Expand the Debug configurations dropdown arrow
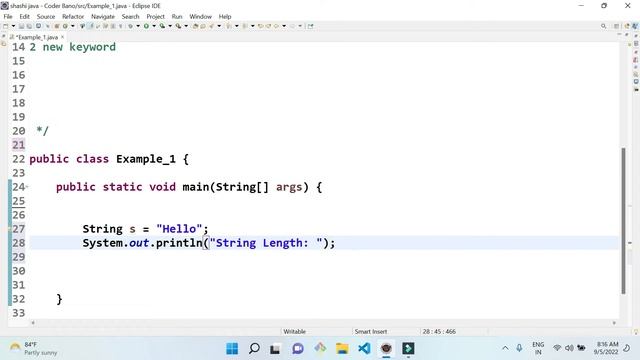This screenshot has height=360, width=640. click(x=138, y=26)
